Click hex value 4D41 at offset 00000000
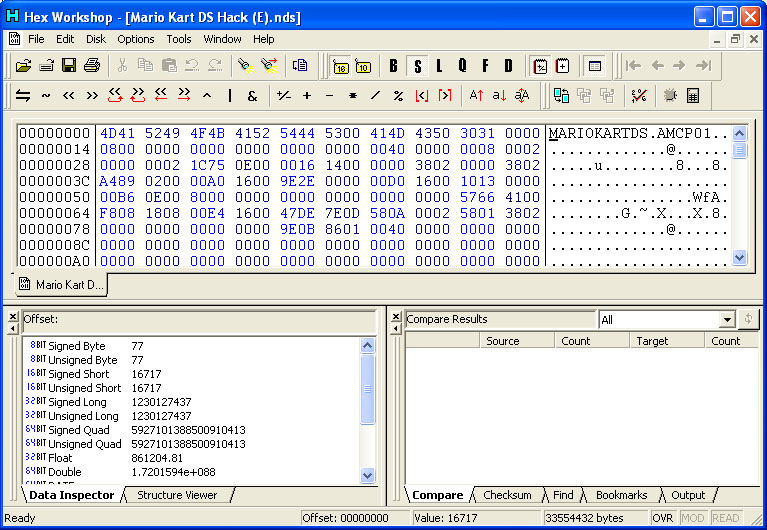767x530 pixels. coord(117,133)
